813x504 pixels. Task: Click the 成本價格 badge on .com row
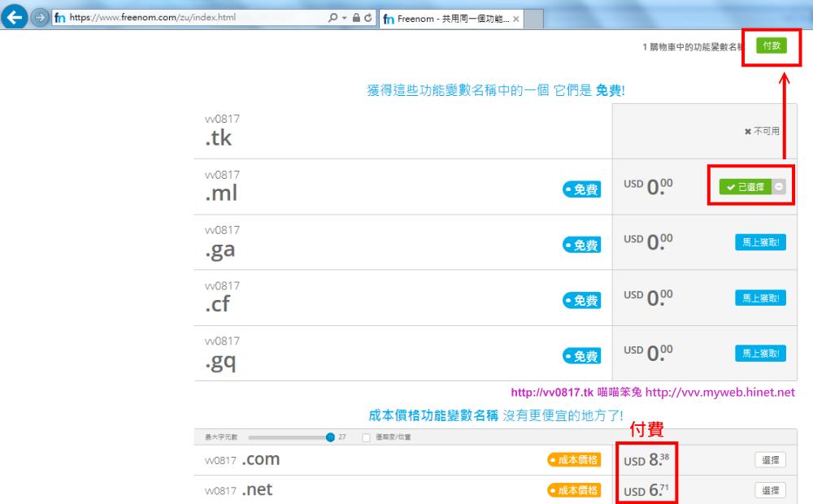575,460
